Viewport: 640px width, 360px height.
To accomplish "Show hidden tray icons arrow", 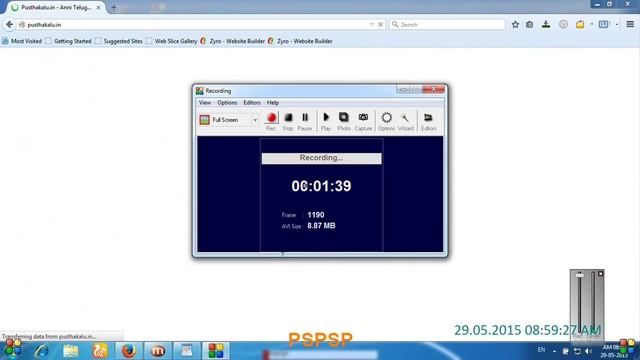I will coord(554,351).
